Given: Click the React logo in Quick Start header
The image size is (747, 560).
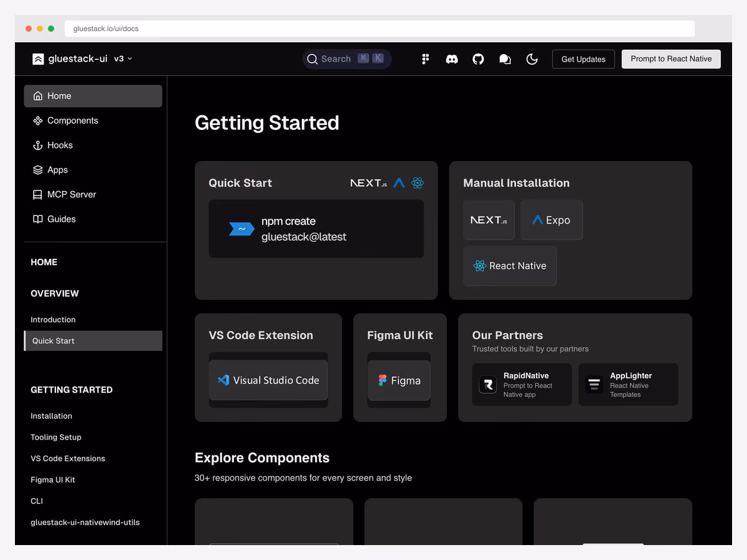Looking at the screenshot, I should coord(418,183).
